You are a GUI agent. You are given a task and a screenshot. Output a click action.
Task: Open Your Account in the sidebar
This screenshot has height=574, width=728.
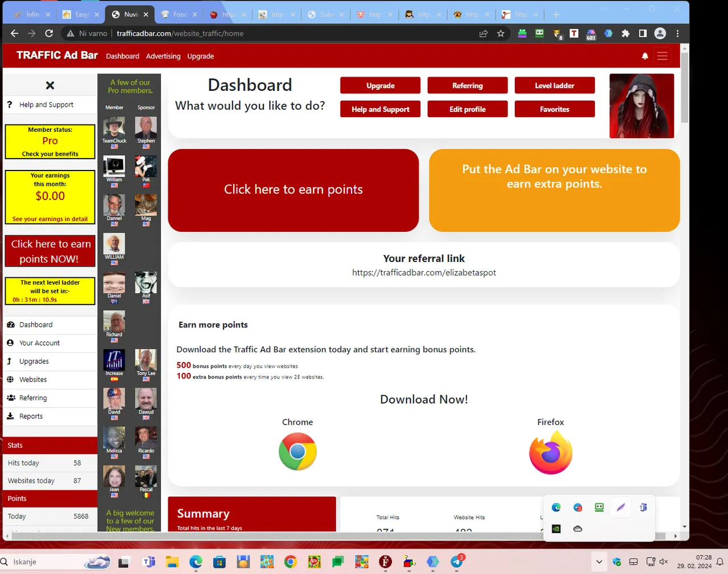50,343
